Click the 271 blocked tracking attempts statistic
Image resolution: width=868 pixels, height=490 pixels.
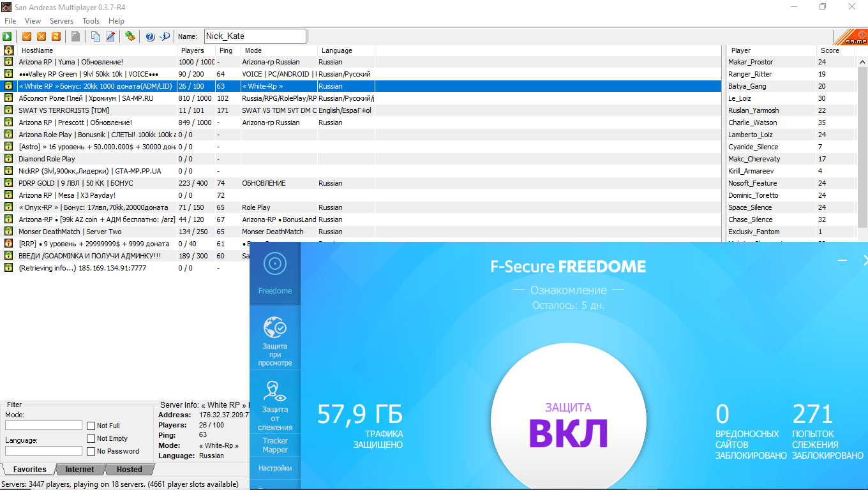827,431
